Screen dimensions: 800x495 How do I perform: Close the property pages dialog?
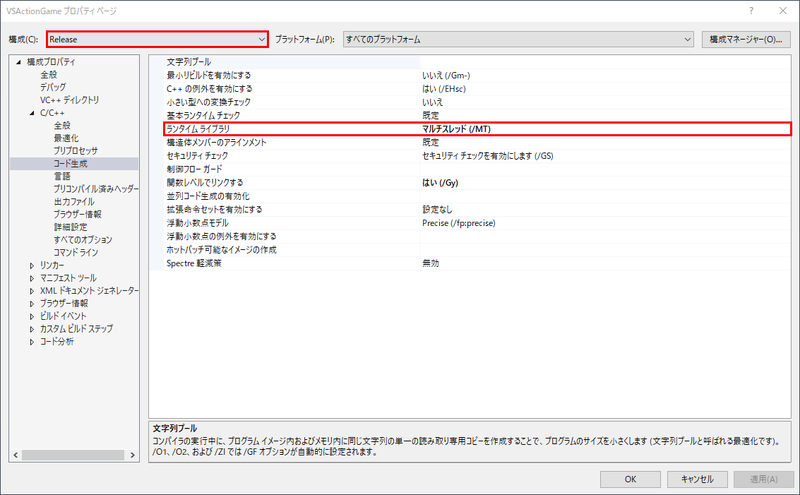pos(783,11)
